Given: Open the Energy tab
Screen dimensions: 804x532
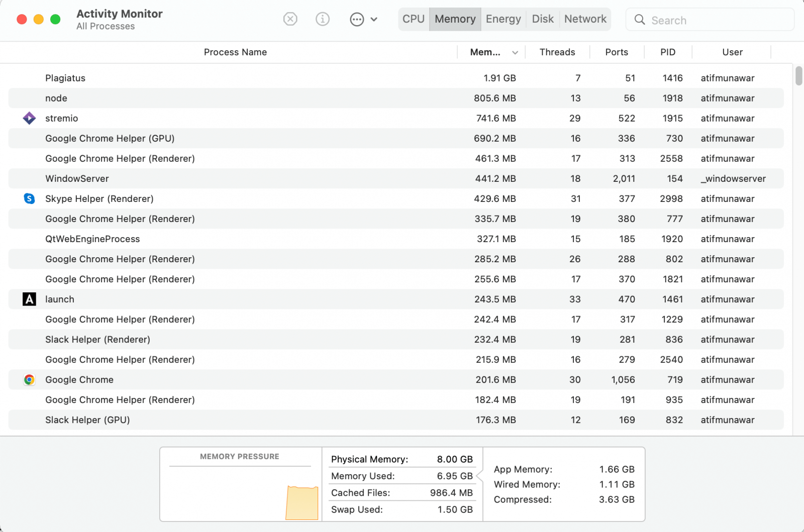Looking at the screenshot, I should 503,19.
